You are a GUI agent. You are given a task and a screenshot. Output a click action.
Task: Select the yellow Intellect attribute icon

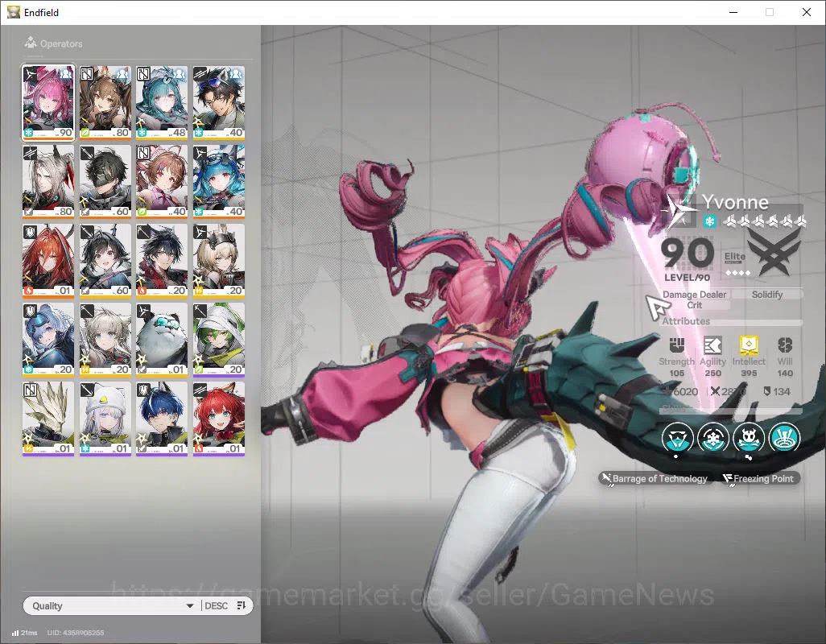749,345
